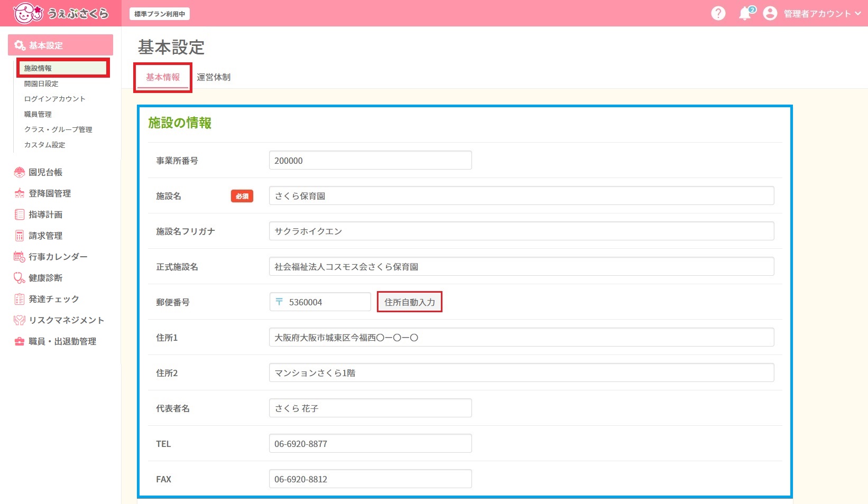
Task: Click the 施設の情報 heading
Action: (x=180, y=123)
